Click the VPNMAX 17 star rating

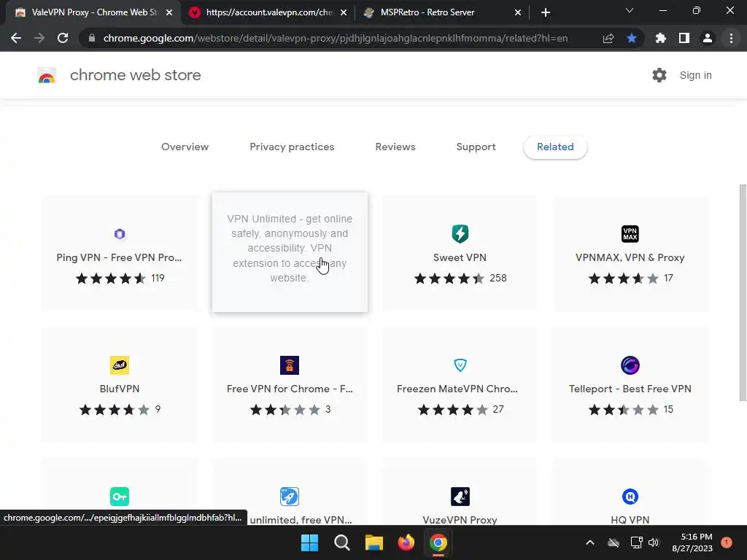click(630, 278)
